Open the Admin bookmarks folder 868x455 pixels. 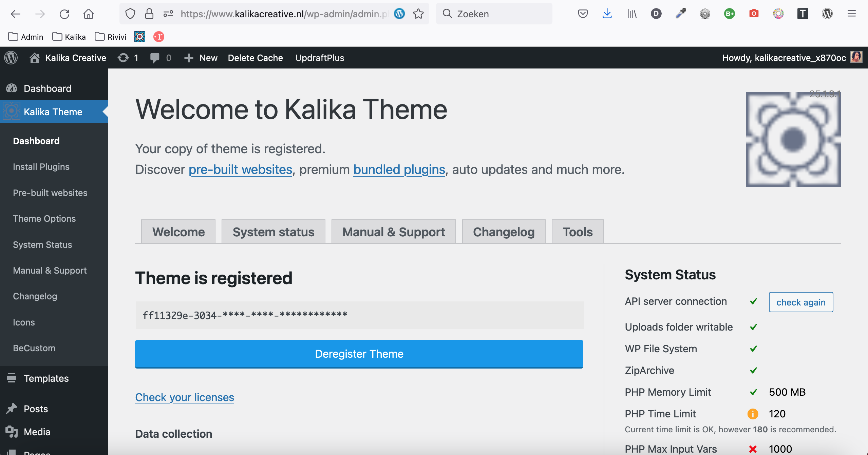tap(26, 37)
